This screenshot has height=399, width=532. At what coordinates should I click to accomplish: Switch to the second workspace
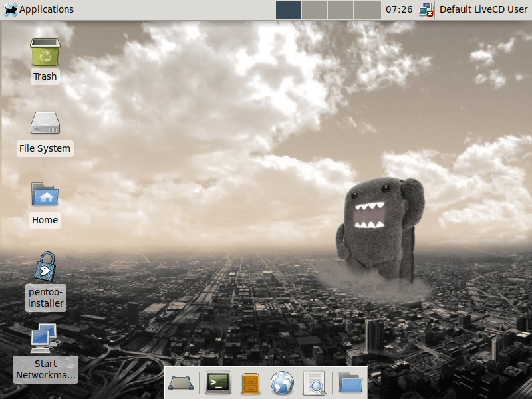[315, 9]
